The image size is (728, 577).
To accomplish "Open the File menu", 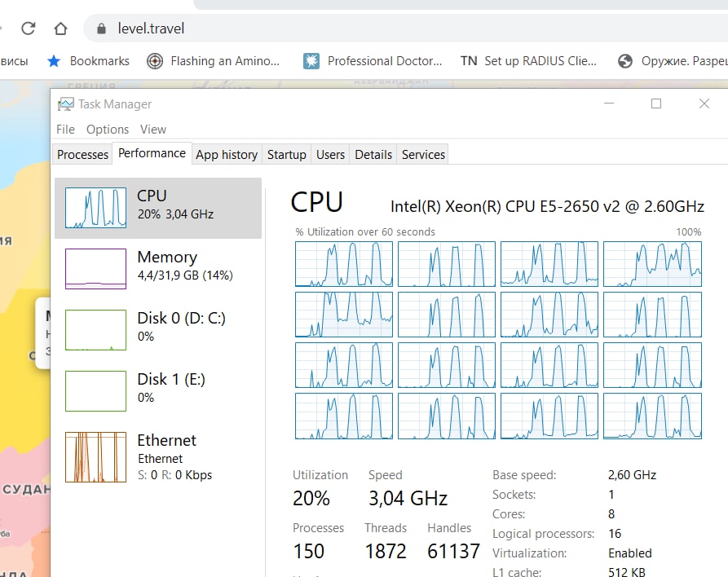I will (65, 129).
